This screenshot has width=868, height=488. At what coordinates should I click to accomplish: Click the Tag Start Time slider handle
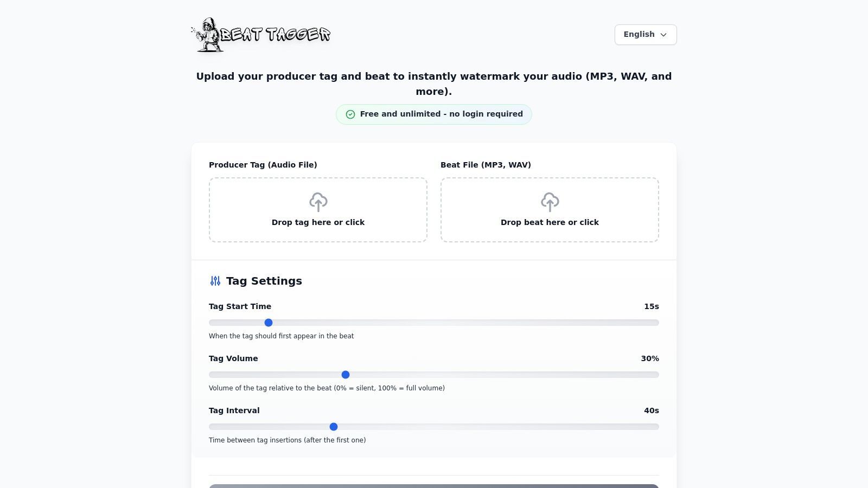click(268, 322)
